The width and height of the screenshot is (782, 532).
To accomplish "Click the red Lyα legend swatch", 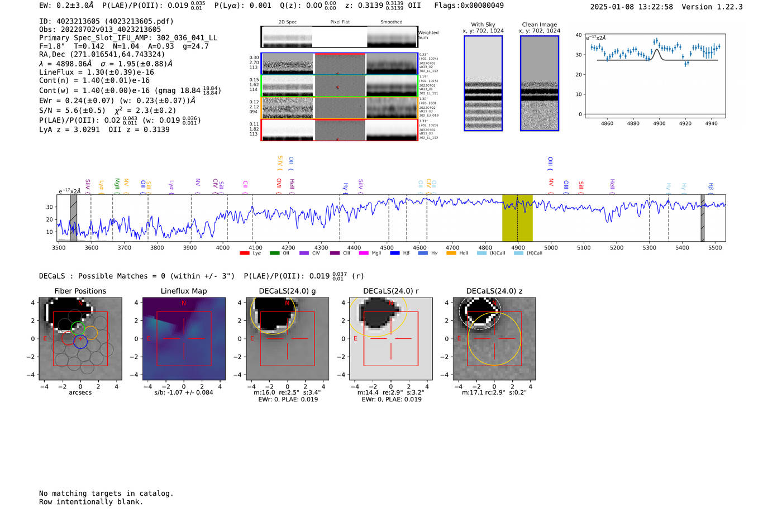I will [244, 253].
